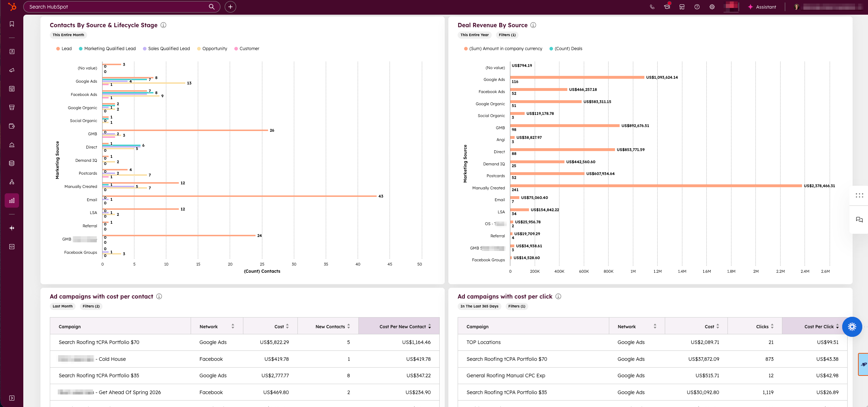Open the Marketplace storefront icon
The height and width of the screenshot is (407, 868).
(x=682, y=7)
